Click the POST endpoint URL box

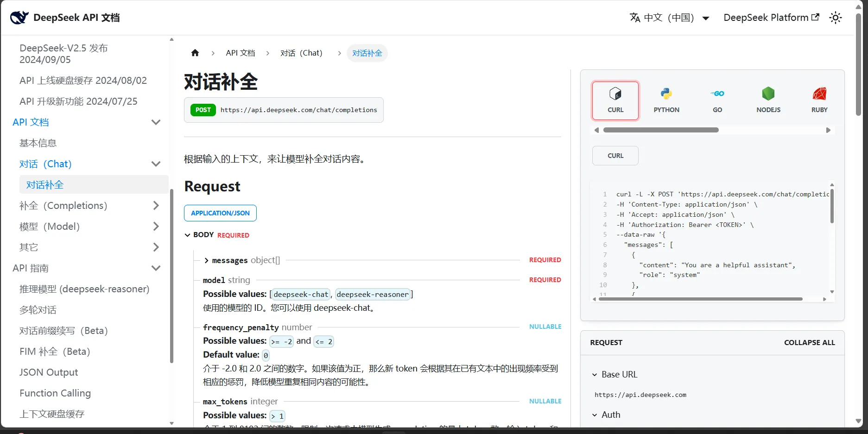coord(284,110)
